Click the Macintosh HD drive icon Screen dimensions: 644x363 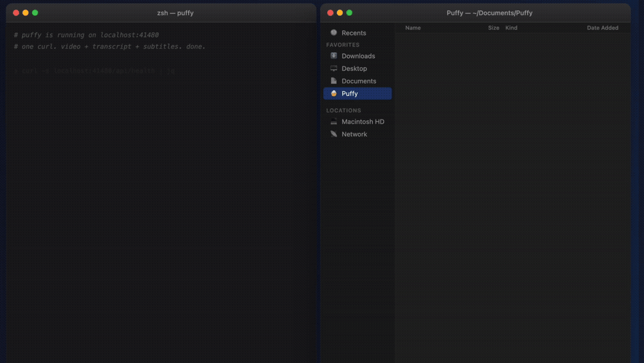(334, 121)
